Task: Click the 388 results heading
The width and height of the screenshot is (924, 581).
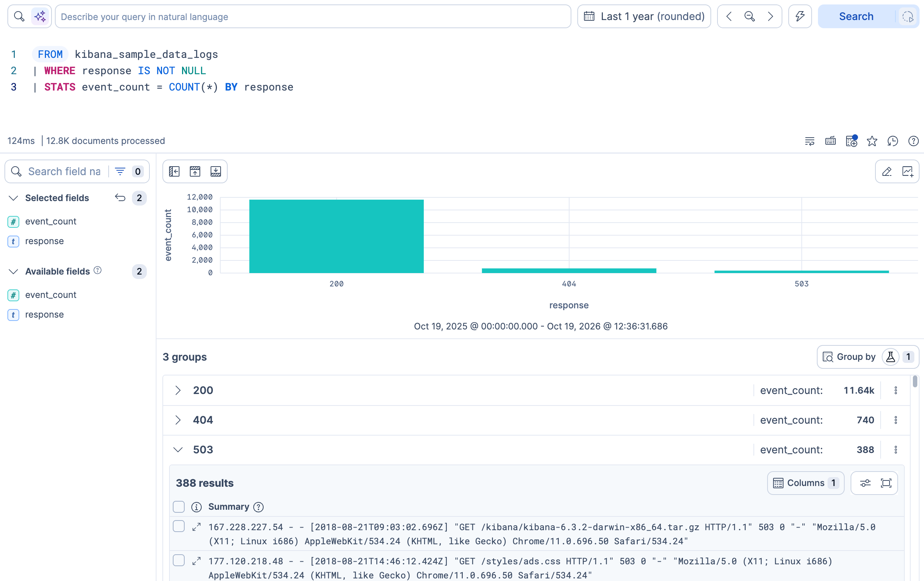Action: pyautogui.click(x=205, y=483)
